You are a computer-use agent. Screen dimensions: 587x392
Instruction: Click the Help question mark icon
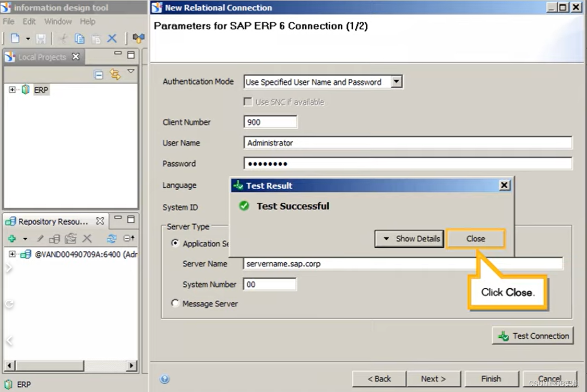[164, 379]
